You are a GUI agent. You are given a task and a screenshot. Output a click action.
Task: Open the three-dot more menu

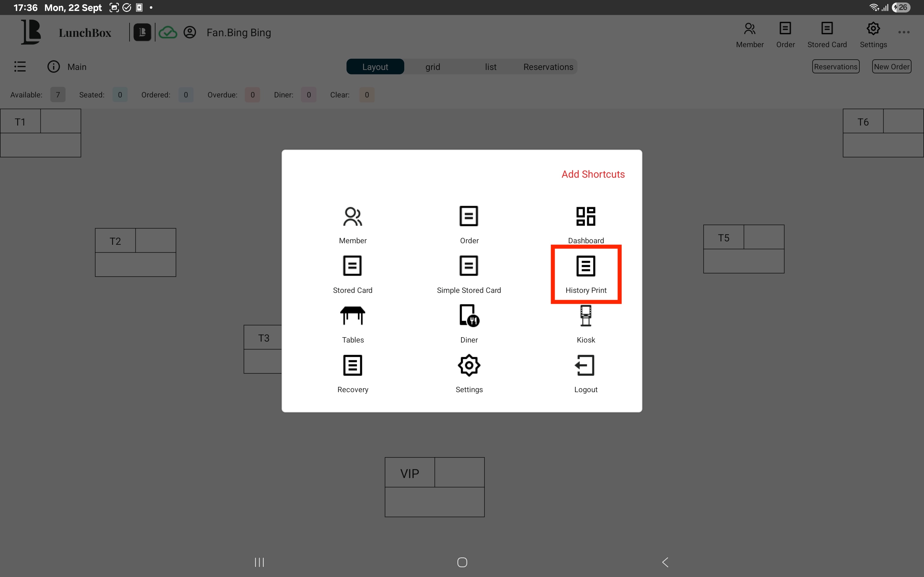tap(904, 32)
